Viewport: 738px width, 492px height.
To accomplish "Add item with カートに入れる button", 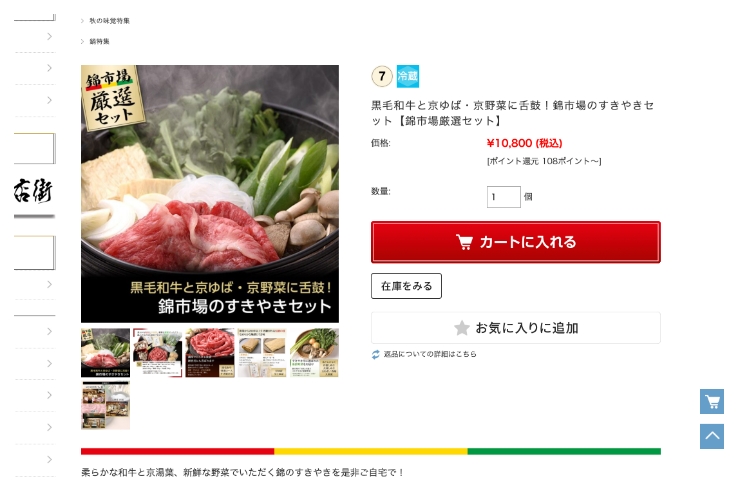I will [x=516, y=242].
